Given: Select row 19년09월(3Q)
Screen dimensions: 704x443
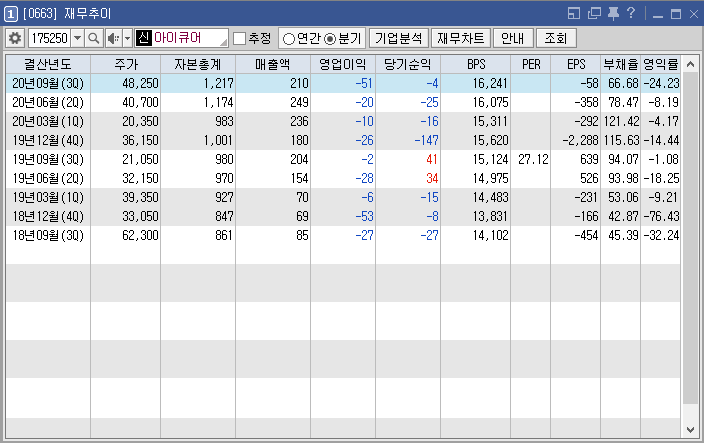Looking at the screenshot, I should tap(343, 159).
